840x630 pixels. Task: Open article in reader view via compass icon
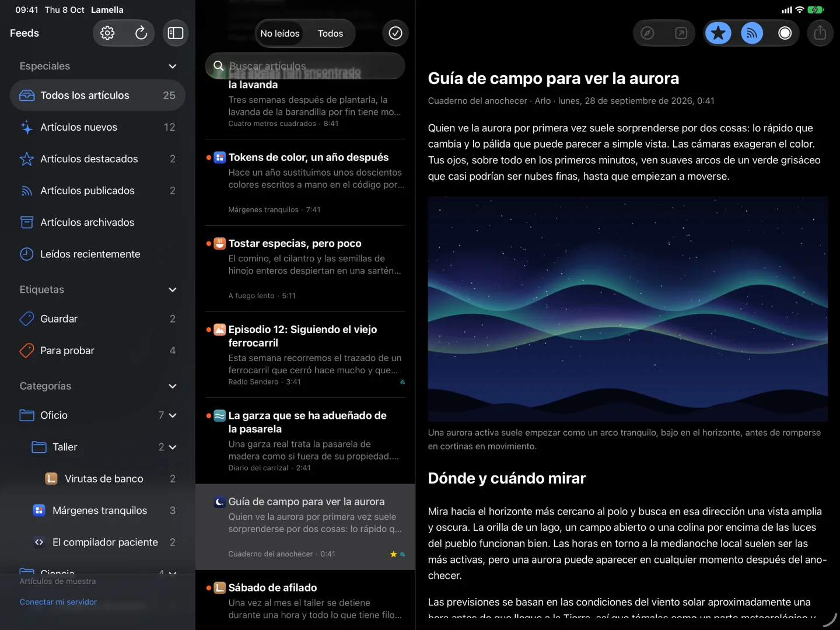click(x=647, y=33)
